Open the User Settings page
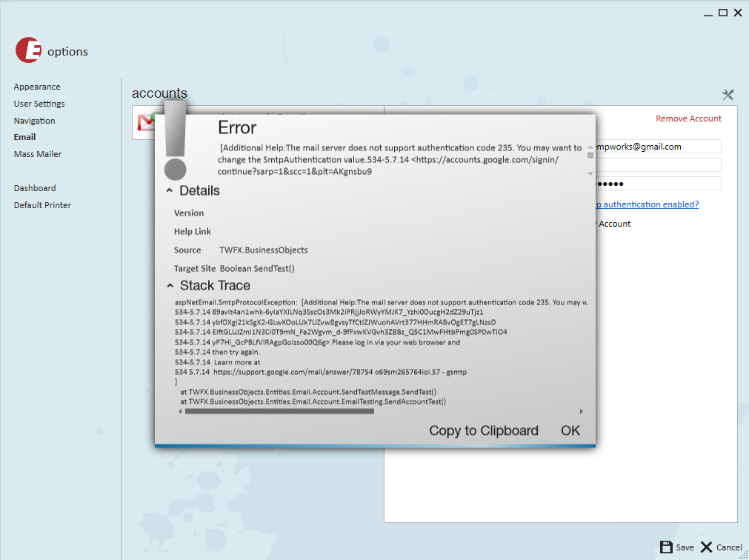Image resolution: width=749 pixels, height=560 pixels. (39, 104)
